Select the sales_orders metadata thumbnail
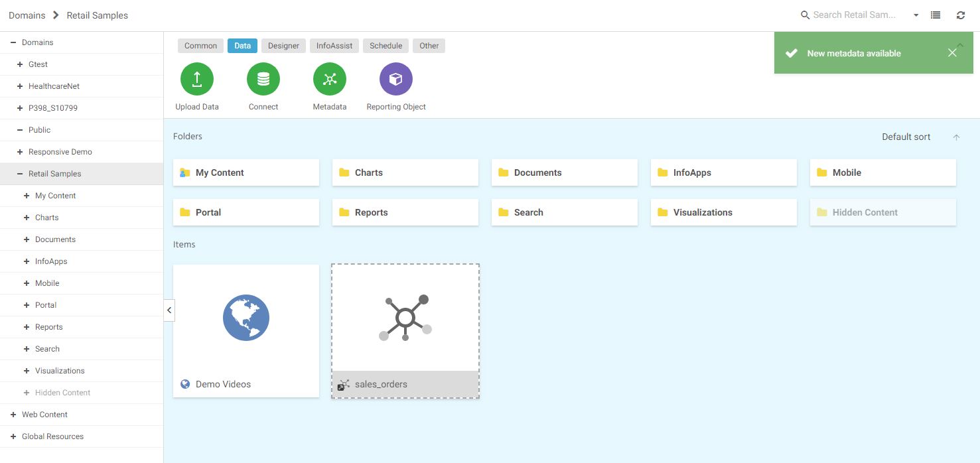This screenshot has height=463, width=980. click(405, 318)
